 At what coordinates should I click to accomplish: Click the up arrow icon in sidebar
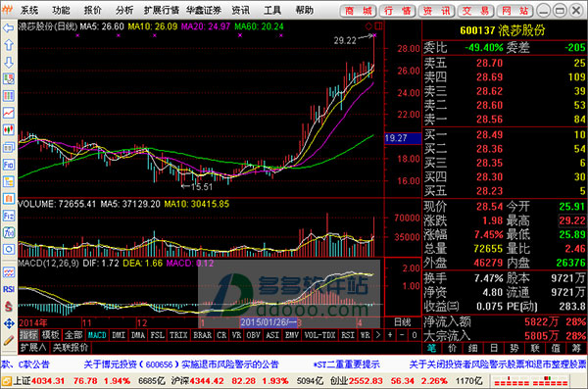click(8, 45)
